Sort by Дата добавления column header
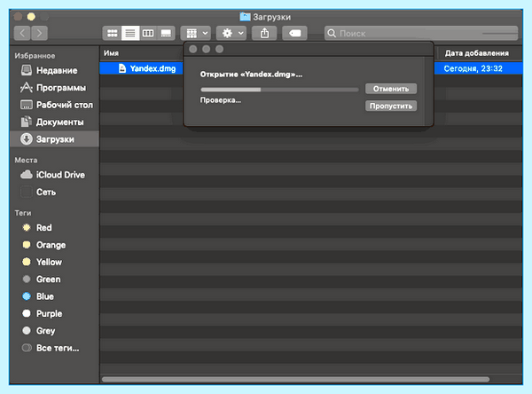The width and height of the screenshot is (532, 394). [477, 53]
